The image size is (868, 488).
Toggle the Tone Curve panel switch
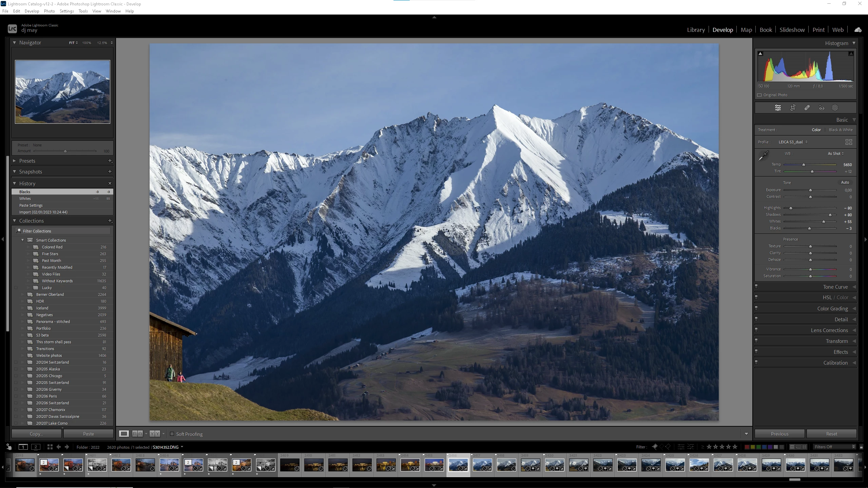[756, 287]
